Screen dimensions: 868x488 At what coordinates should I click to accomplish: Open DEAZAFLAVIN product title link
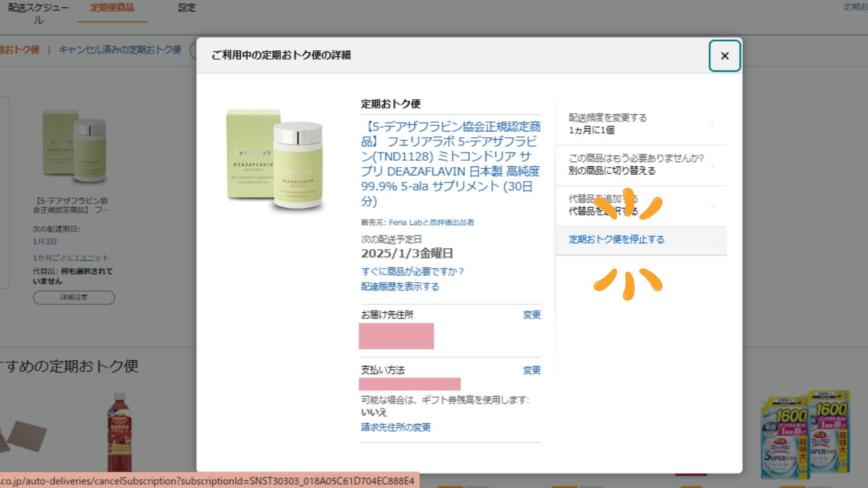coord(451,164)
